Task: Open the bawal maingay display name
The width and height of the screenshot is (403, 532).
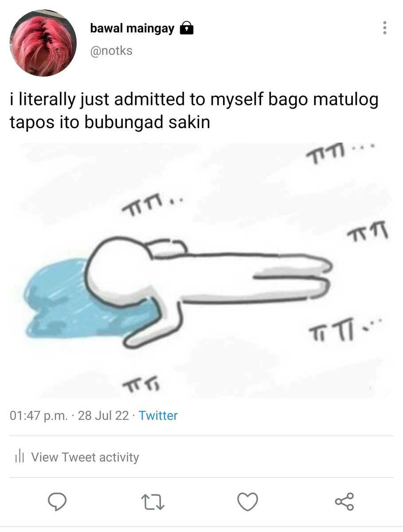Action: (132, 29)
